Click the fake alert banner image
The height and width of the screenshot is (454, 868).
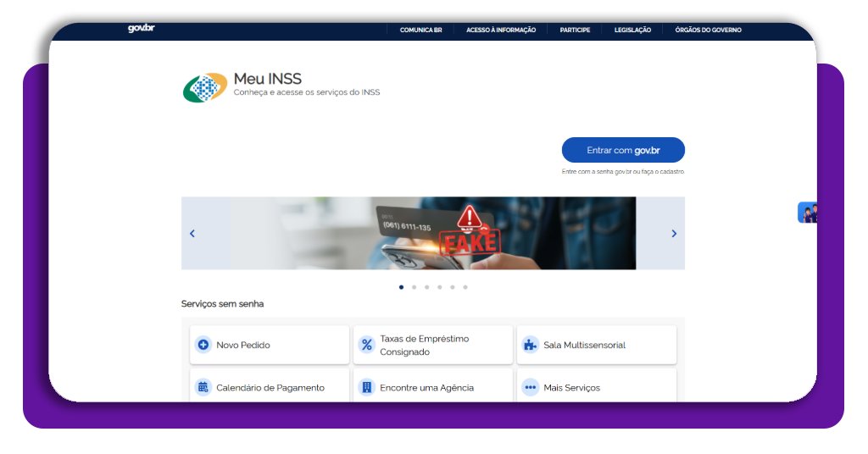(x=432, y=234)
